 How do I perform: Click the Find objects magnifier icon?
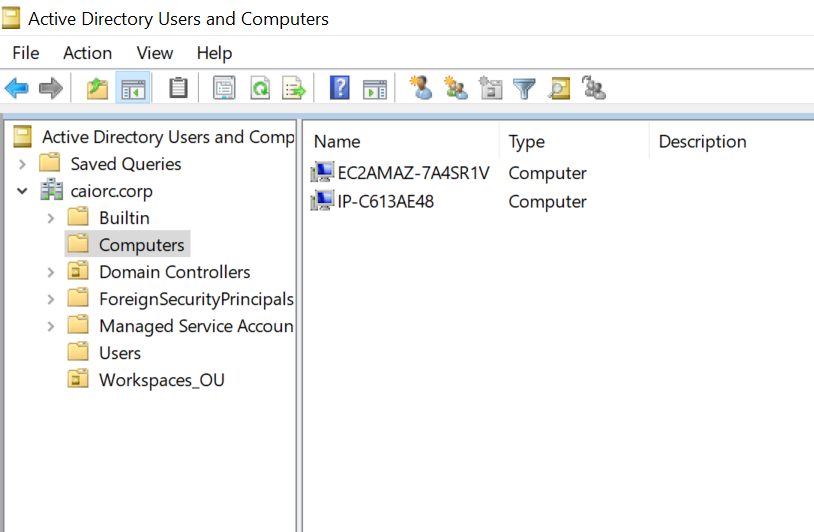pos(559,88)
